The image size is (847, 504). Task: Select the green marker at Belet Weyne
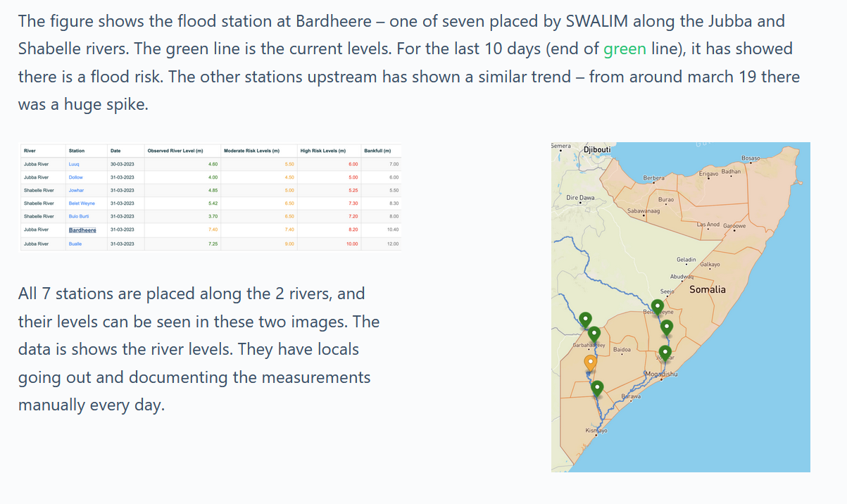coord(658,307)
